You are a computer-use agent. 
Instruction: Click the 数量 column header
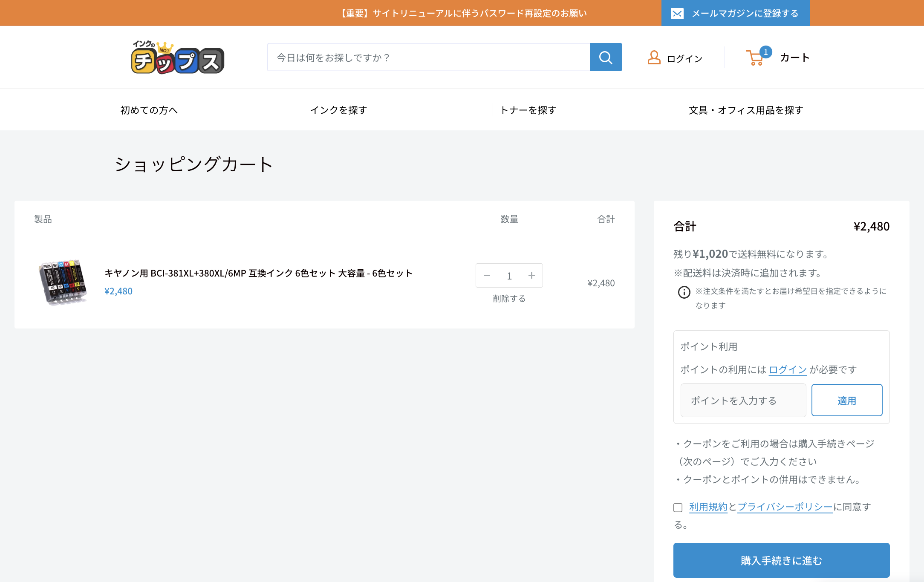(x=509, y=219)
